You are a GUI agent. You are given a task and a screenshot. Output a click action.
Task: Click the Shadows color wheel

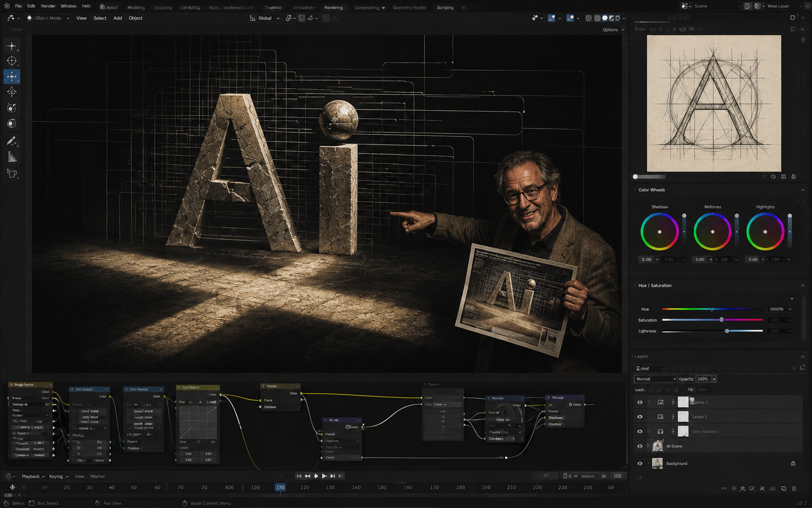tap(659, 231)
